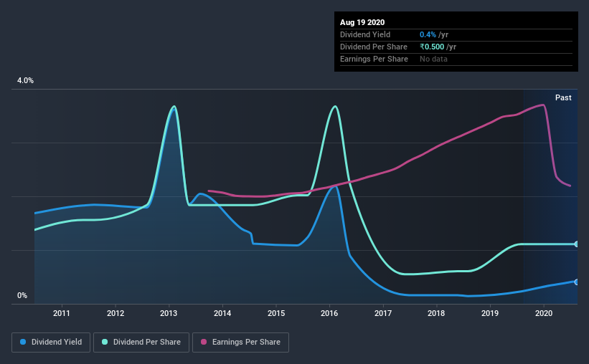Click the 2013 x-axis label
This screenshot has height=364, width=589.
click(x=169, y=313)
